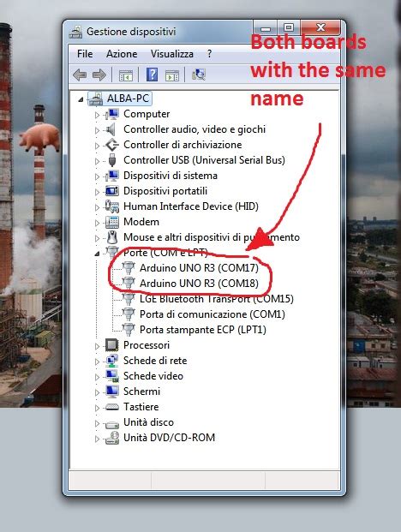Select the Processori label
Viewport: 401px width, 532px height.
147,345
